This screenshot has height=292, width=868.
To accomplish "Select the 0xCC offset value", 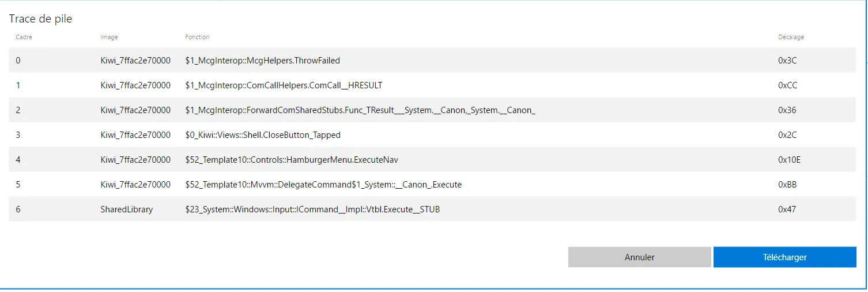I will coord(788,85).
